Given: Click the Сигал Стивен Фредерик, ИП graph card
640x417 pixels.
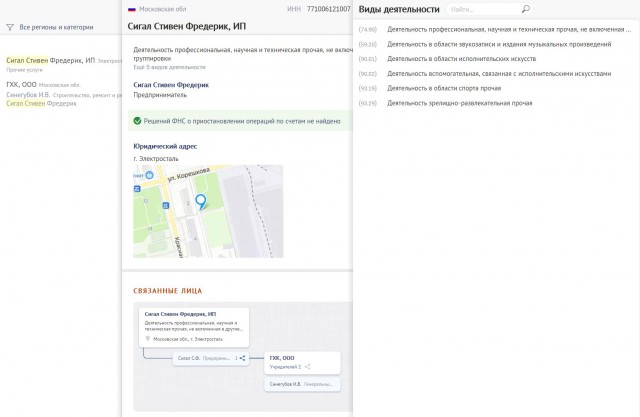Looking at the screenshot, I should tap(194, 327).
